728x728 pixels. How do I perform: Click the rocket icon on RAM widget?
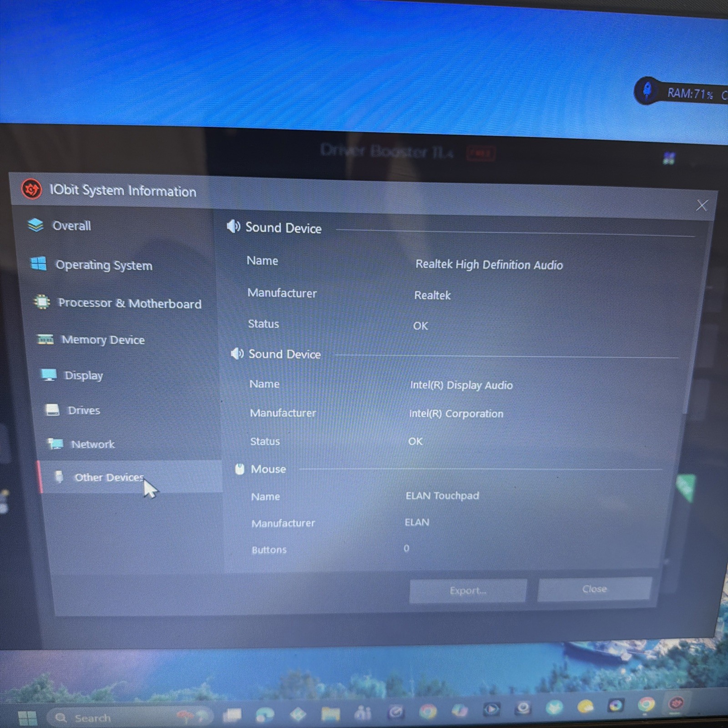(x=647, y=90)
